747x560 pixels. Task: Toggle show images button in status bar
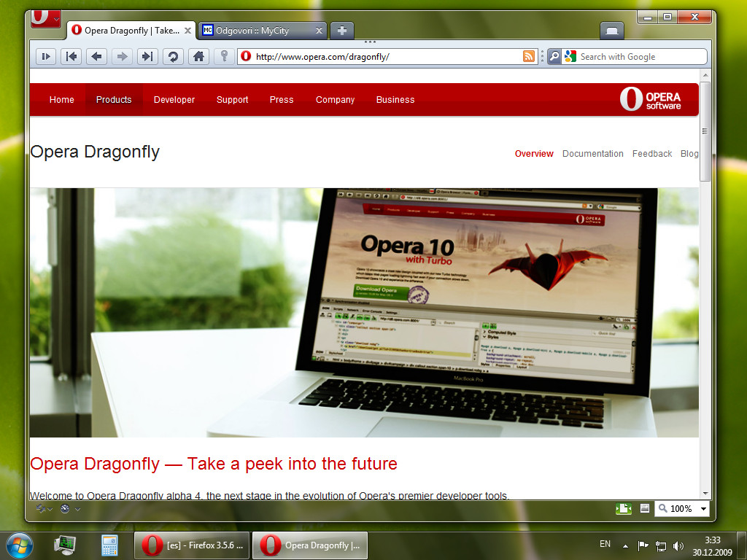pyautogui.click(x=645, y=508)
